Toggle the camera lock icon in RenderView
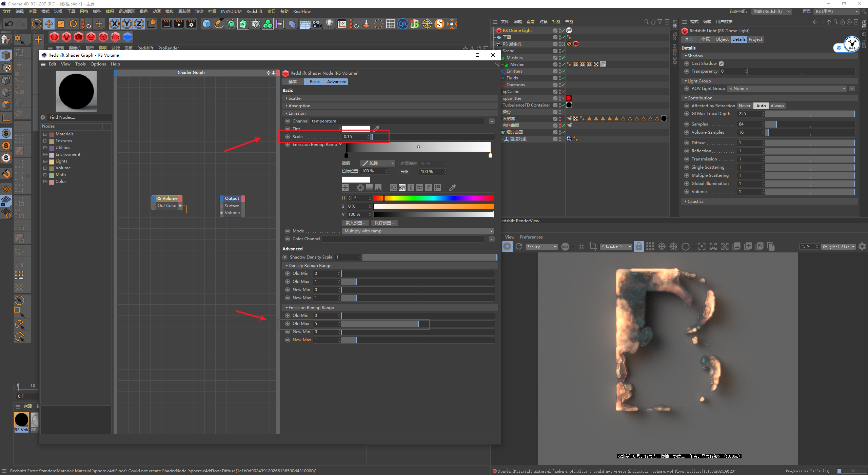Image resolution: width=868 pixels, height=475 pixels. [x=639, y=247]
